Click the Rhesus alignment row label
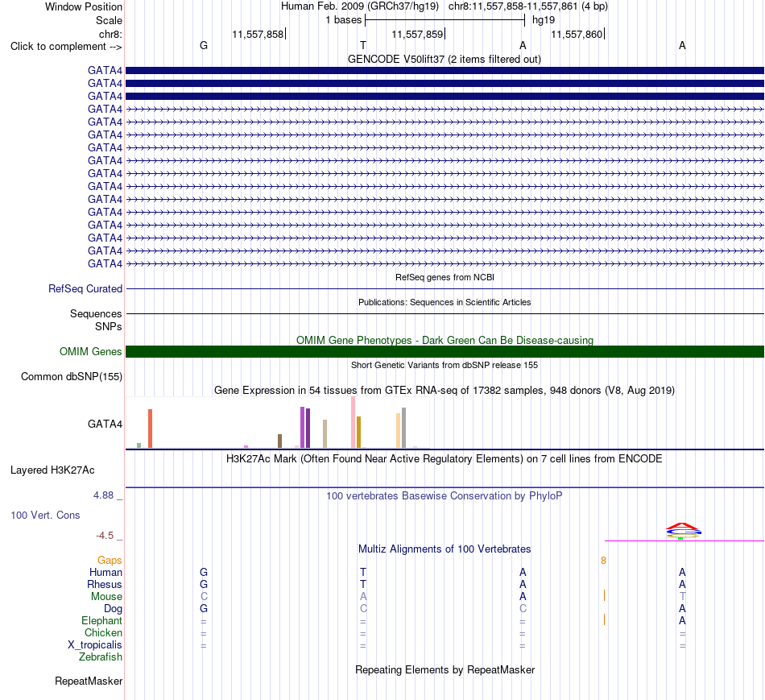 pos(105,584)
